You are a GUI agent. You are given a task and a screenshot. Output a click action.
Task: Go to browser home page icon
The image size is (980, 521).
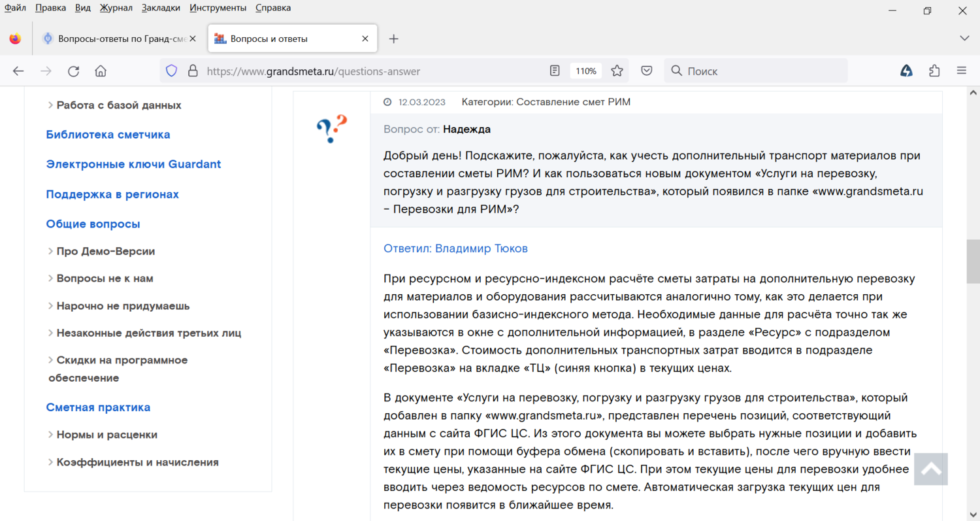coord(101,71)
